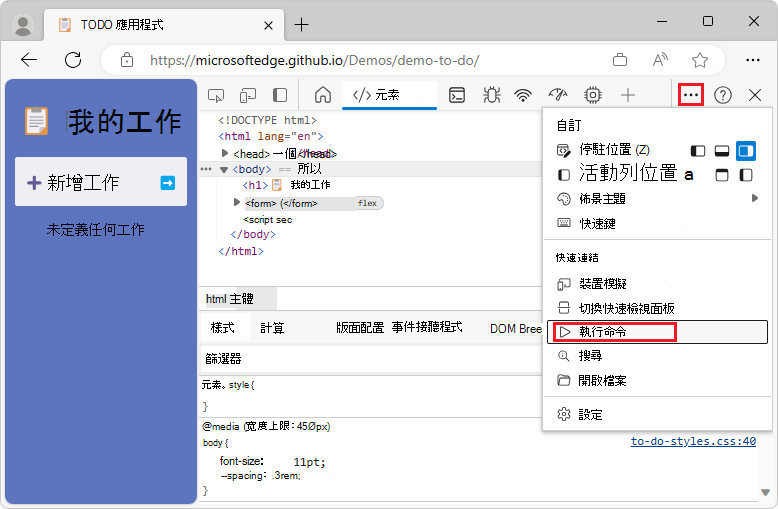Close DevTools with the X icon
The width and height of the screenshot is (778, 509).
point(755,95)
